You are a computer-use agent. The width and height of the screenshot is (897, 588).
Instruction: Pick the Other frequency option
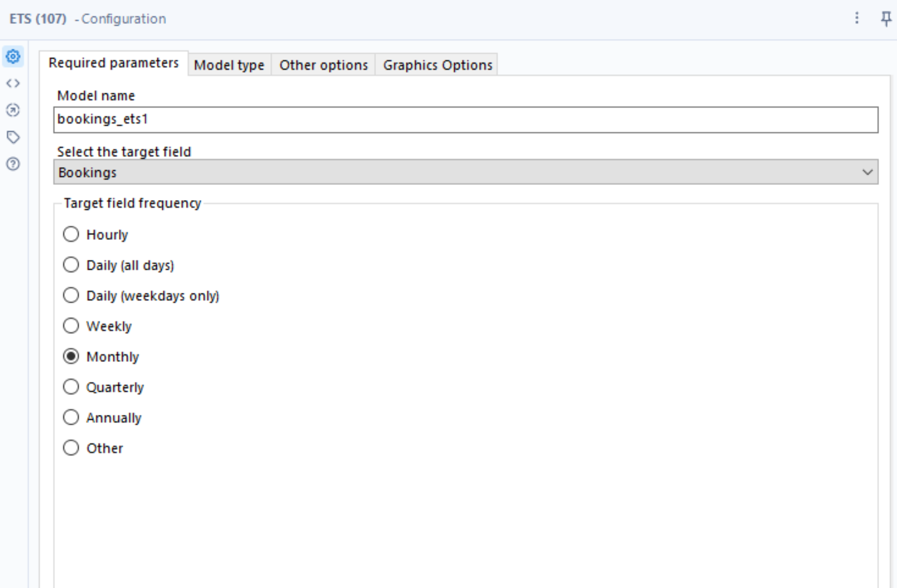click(71, 448)
